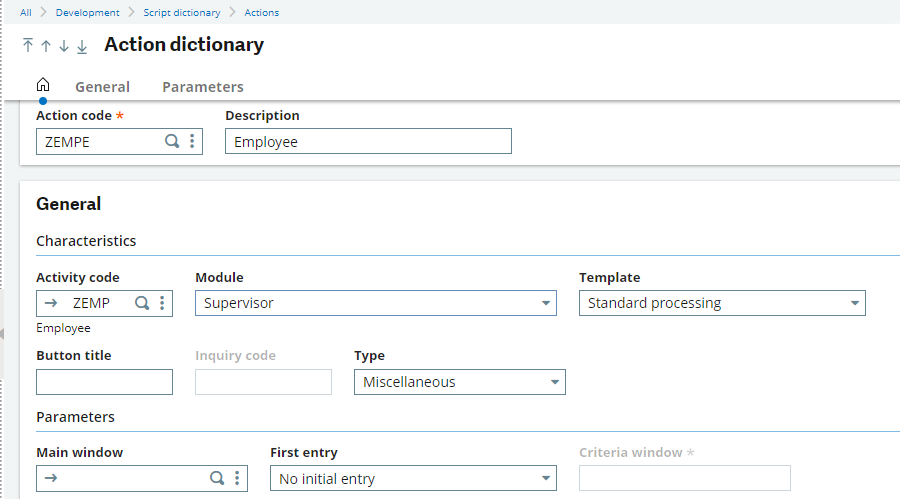Open the Development breadcrumb link
The width and height of the screenshot is (900, 499).
[87, 13]
